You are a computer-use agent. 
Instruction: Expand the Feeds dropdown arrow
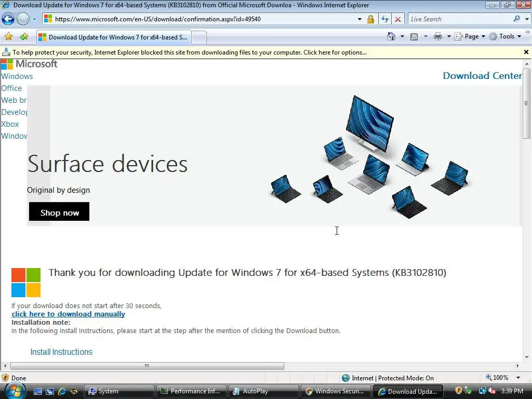pos(425,36)
